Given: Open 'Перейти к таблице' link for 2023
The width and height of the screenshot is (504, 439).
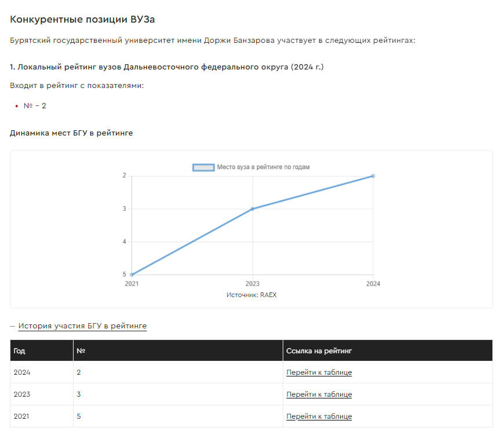Looking at the screenshot, I should pos(319,394).
